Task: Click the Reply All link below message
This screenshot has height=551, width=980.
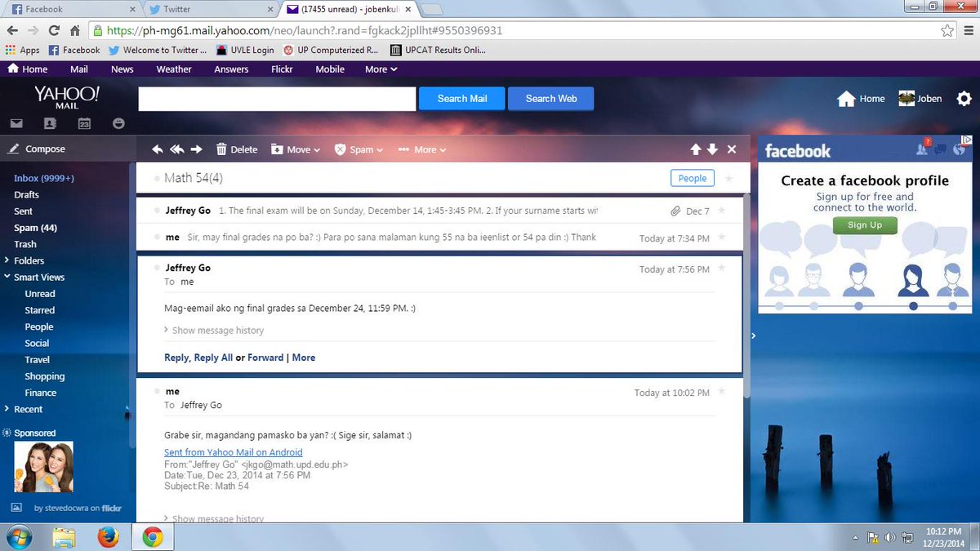Action: point(213,358)
